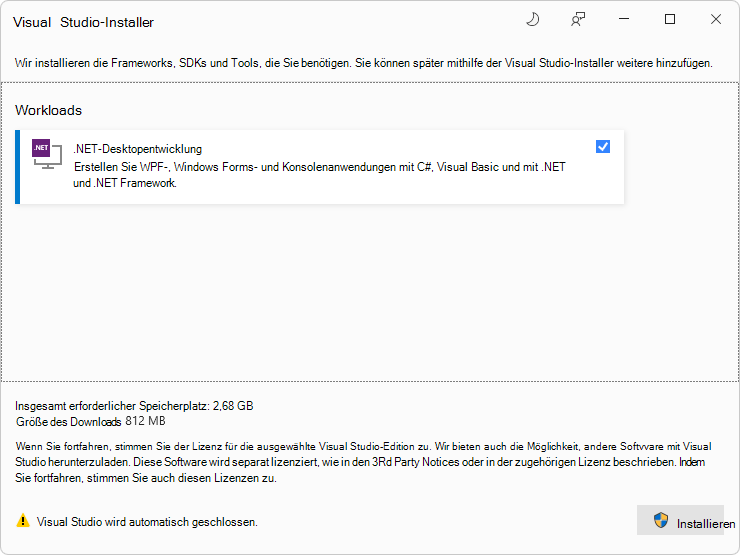Click the license paragraph mentioning 3Rd Party Notices

pyautogui.click(x=363, y=462)
